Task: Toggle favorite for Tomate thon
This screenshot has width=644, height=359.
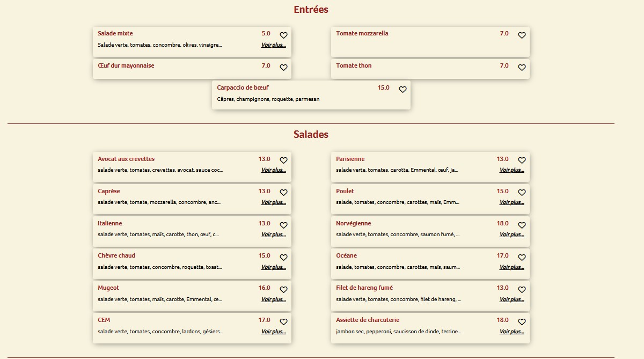Action: [x=522, y=68]
